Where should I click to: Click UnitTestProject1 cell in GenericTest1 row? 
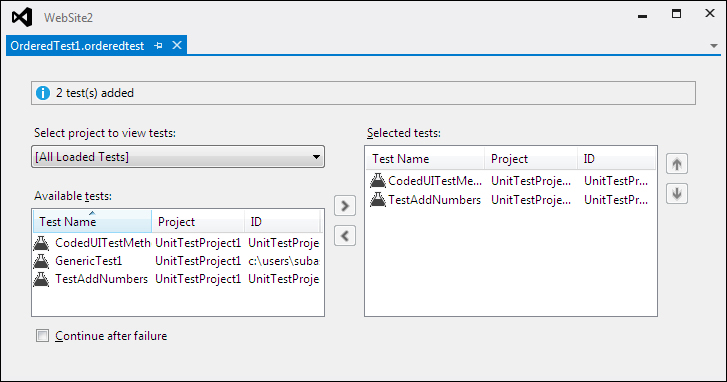[198, 261]
